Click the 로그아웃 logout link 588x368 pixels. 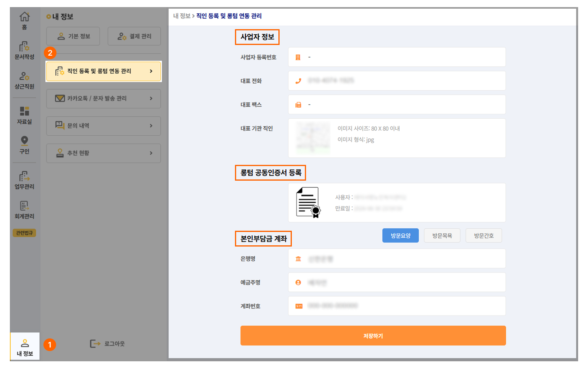tap(107, 344)
